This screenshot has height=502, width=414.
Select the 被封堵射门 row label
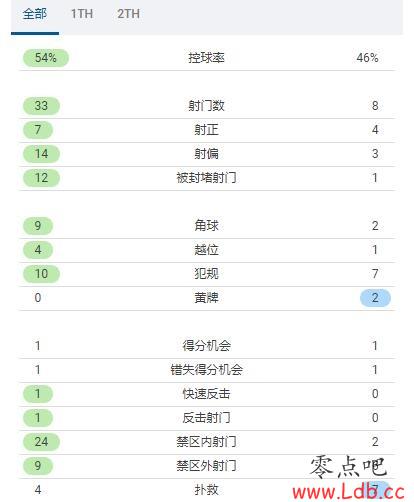click(206, 178)
